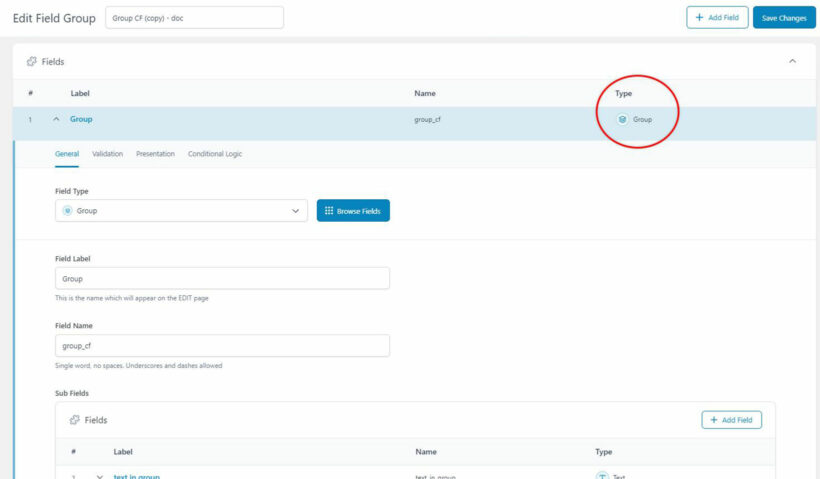Image resolution: width=820 pixels, height=479 pixels.
Task: Click the Text type icon in sub-field row
Action: 602,476
